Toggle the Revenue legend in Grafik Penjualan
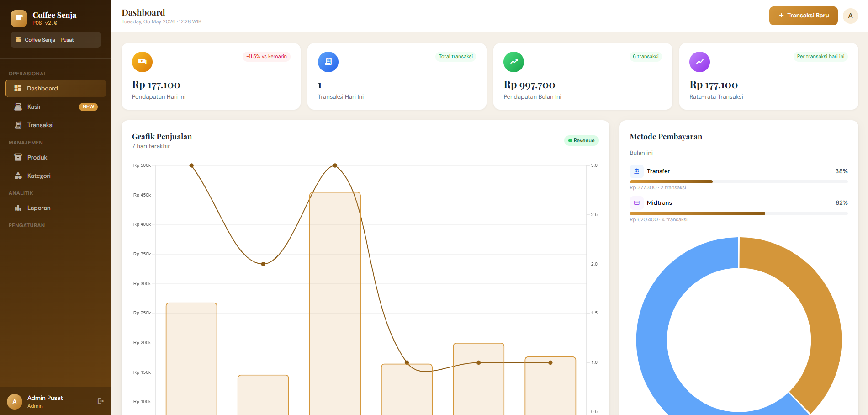This screenshot has width=868, height=415. pyautogui.click(x=581, y=140)
